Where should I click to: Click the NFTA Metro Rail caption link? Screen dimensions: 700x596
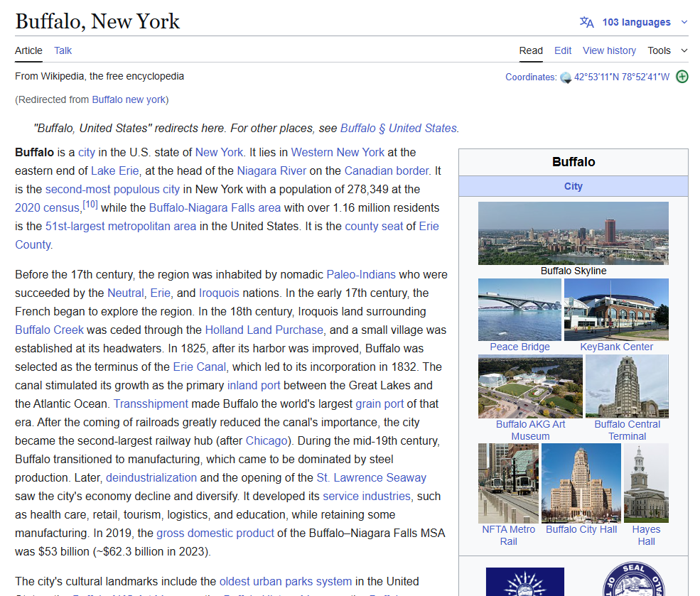pos(509,536)
